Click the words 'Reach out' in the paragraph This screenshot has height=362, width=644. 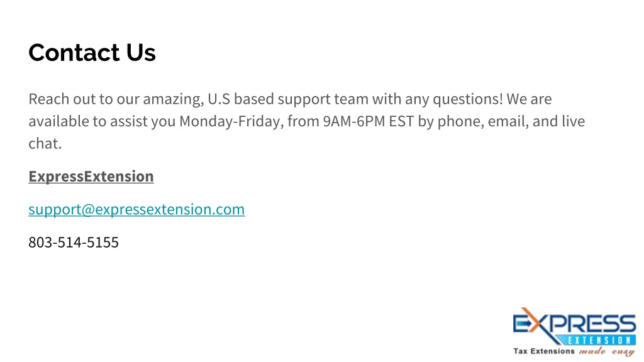pos(62,99)
